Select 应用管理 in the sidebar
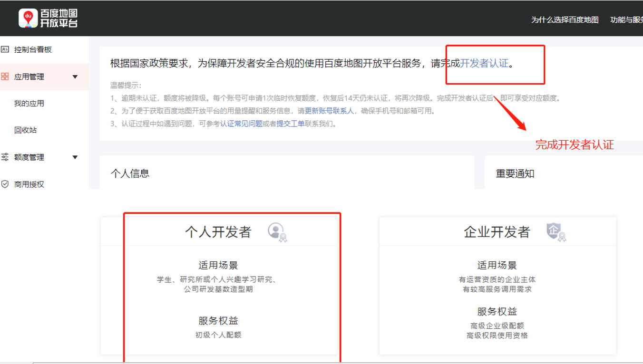 coord(29,77)
